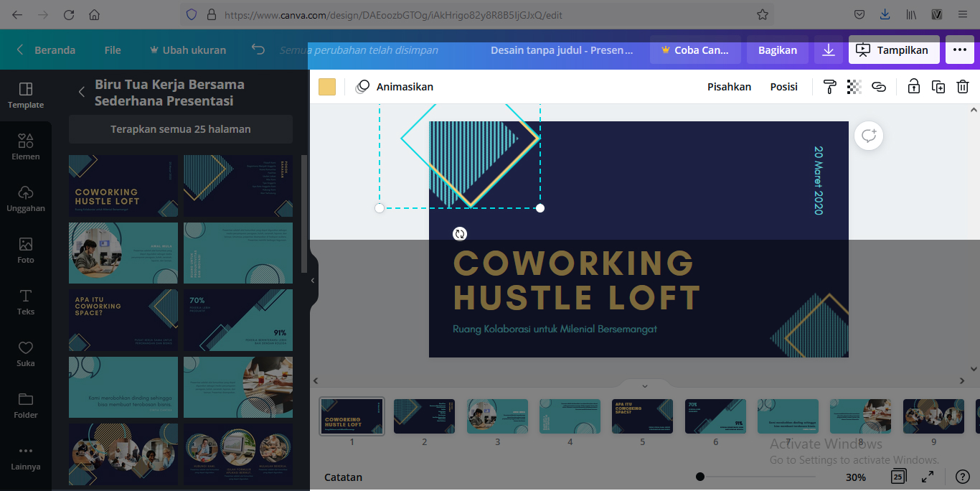Select the Unggahan sidebar icon
980x491 pixels.
tap(26, 197)
